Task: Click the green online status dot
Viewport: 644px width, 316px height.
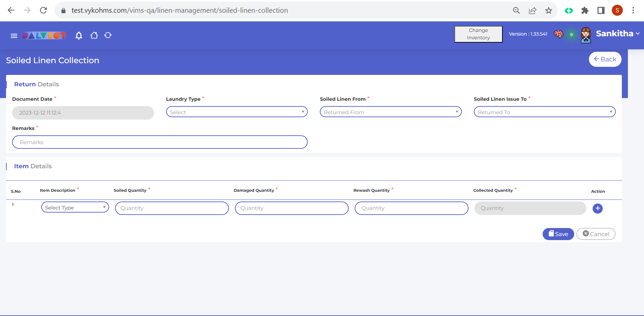Action: 572,35
